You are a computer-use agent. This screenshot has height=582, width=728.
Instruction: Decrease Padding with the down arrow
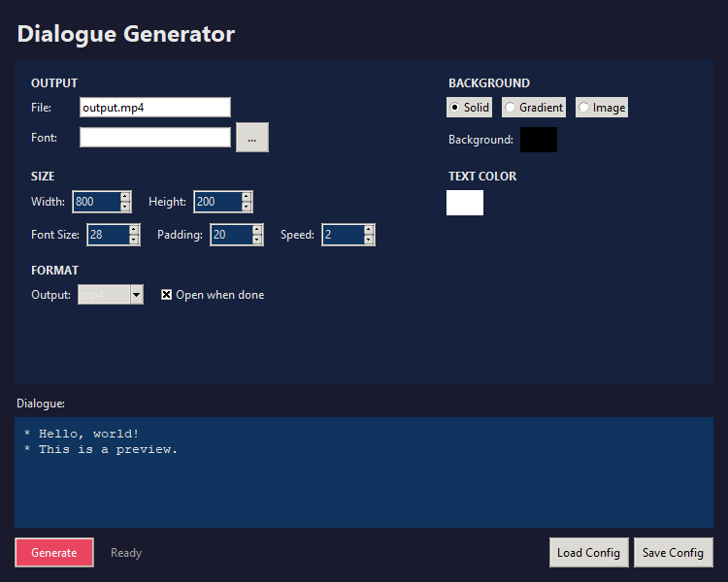pyautogui.click(x=257, y=240)
